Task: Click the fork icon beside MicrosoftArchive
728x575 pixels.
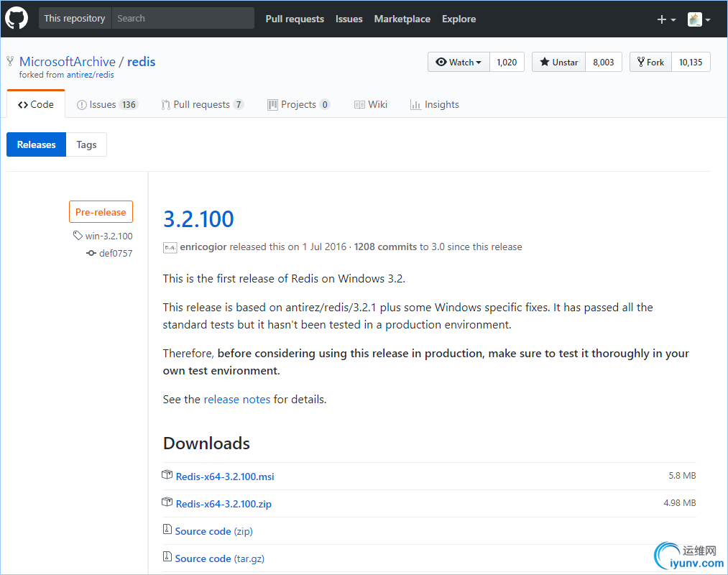Action: (10, 61)
